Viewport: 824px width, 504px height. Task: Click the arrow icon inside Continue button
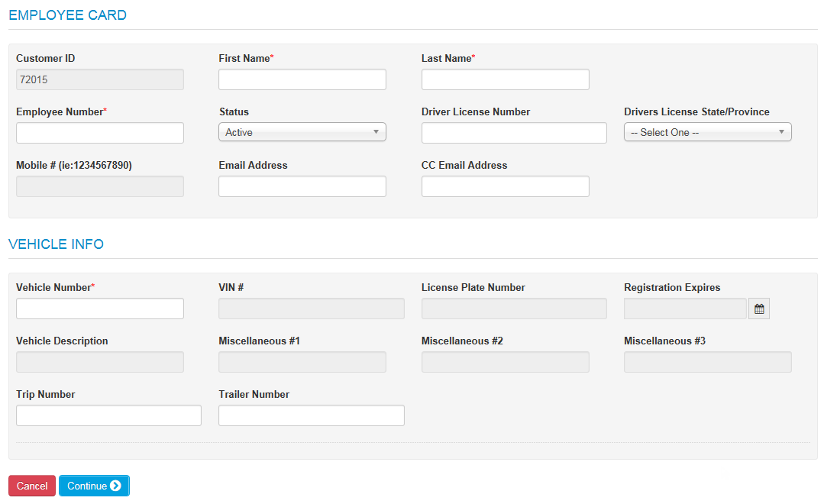point(116,486)
